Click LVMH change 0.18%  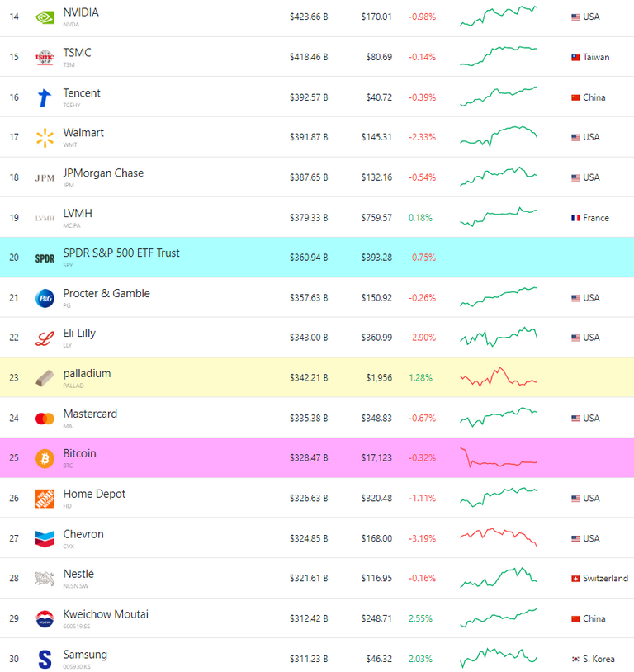[420, 218]
